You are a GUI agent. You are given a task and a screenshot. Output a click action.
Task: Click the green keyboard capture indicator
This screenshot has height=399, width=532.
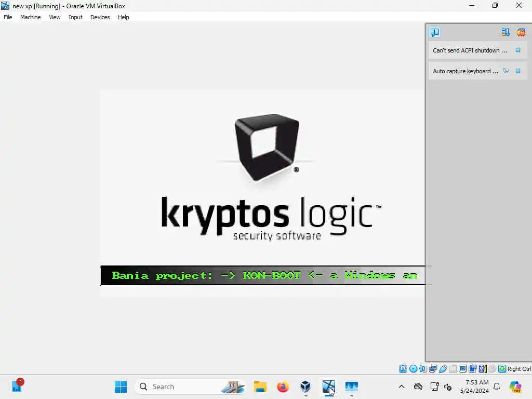pos(502,368)
